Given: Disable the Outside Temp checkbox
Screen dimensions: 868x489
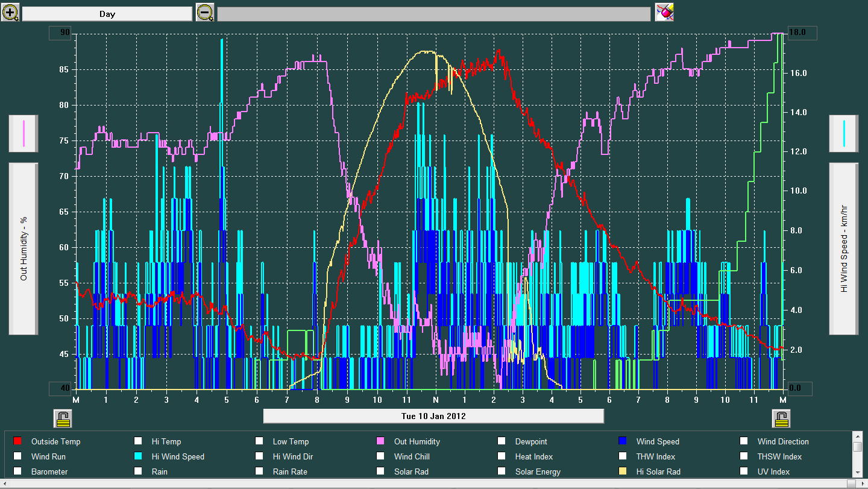Looking at the screenshot, I should click(x=18, y=441).
